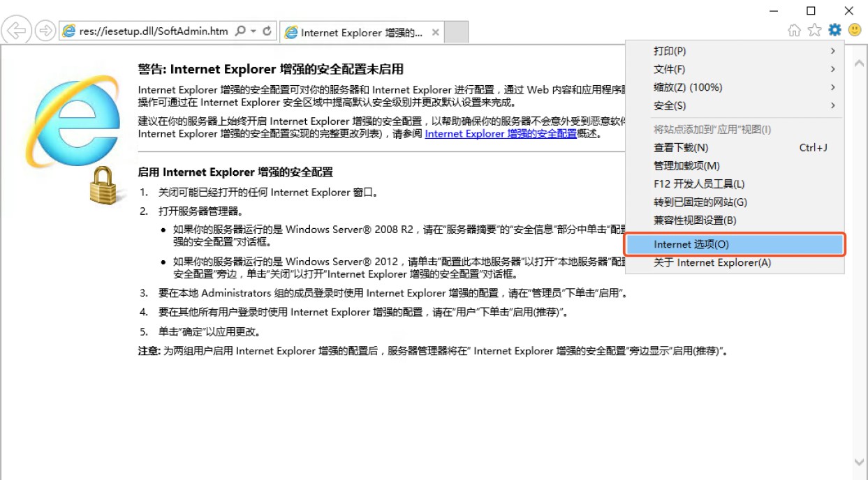The height and width of the screenshot is (480, 868).
Task: Expand the 缩放(Z) (100%) submenu
Action: pos(735,87)
